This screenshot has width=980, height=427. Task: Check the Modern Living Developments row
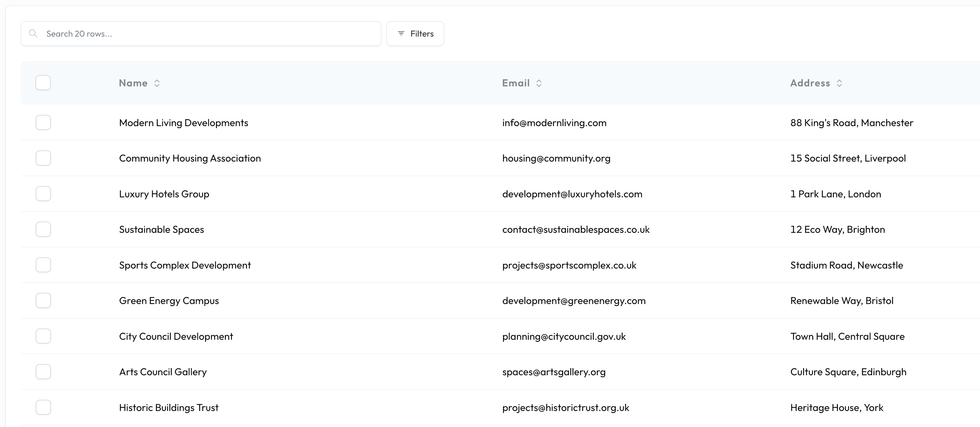[x=43, y=122]
